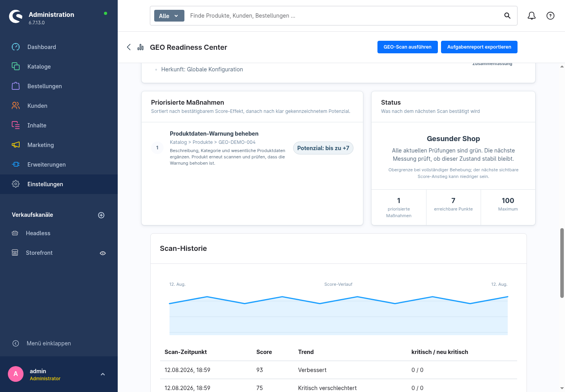The height and width of the screenshot is (392, 565).
Task: Click the Inhalte layout icon
Action: pos(16,125)
